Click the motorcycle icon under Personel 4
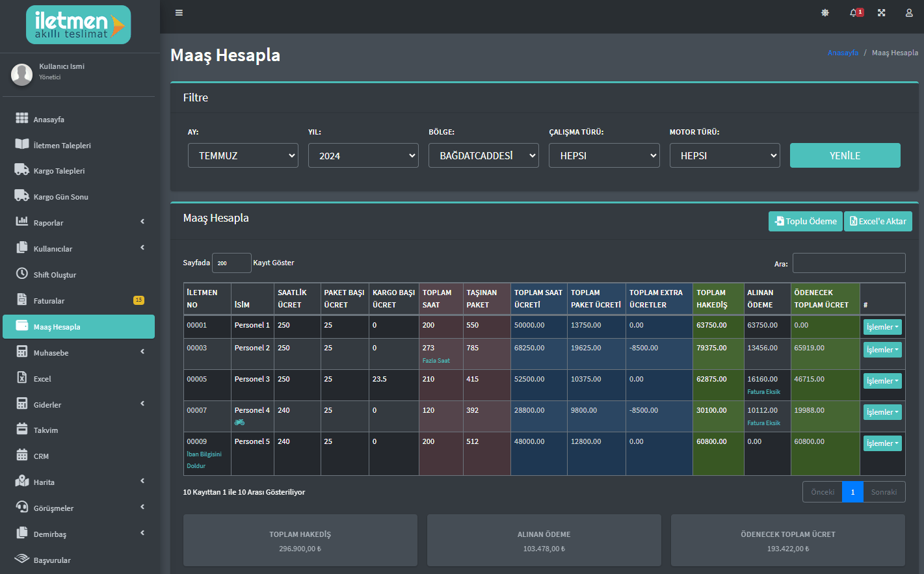This screenshot has width=924, height=574. point(240,422)
